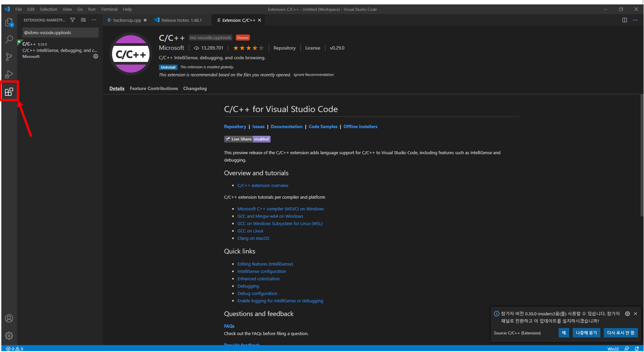Click the Live Share enabled badge
The height and width of the screenshot is (352, 644).
tap(247, 139)
